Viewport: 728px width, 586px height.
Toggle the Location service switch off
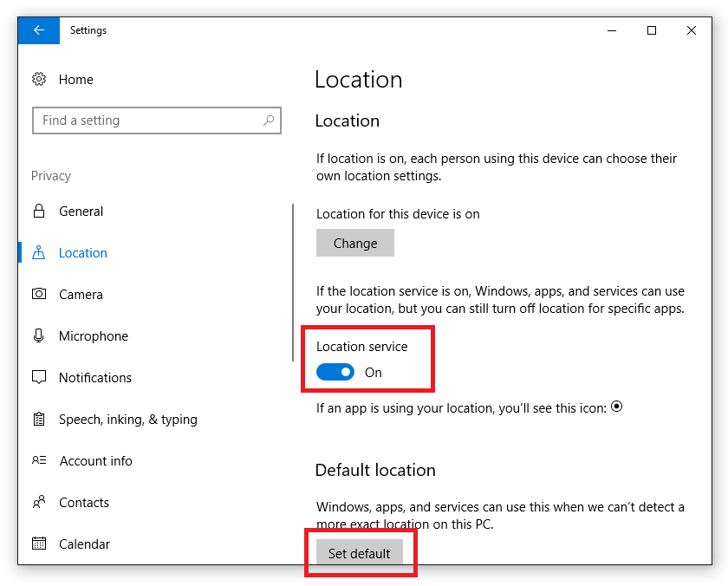coord(335,372)
